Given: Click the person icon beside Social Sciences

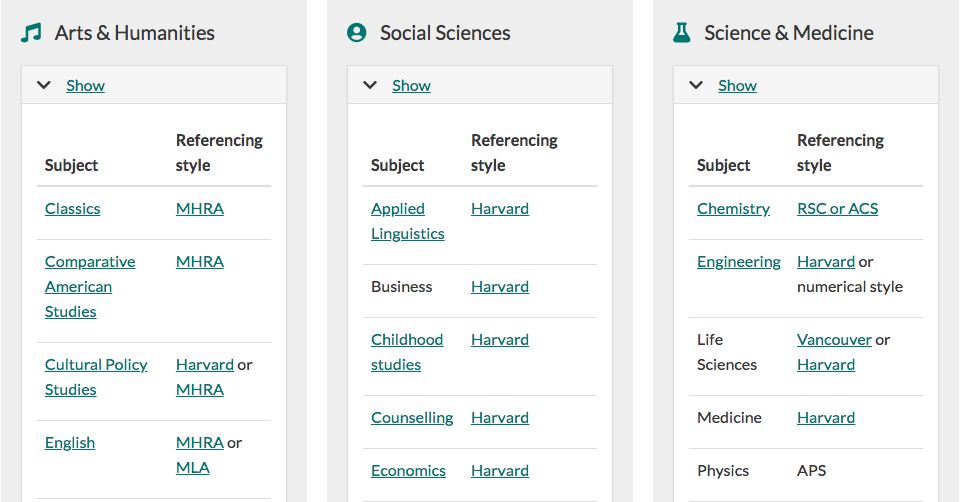Looking at the screenshot, I should [x=356, y=32].
